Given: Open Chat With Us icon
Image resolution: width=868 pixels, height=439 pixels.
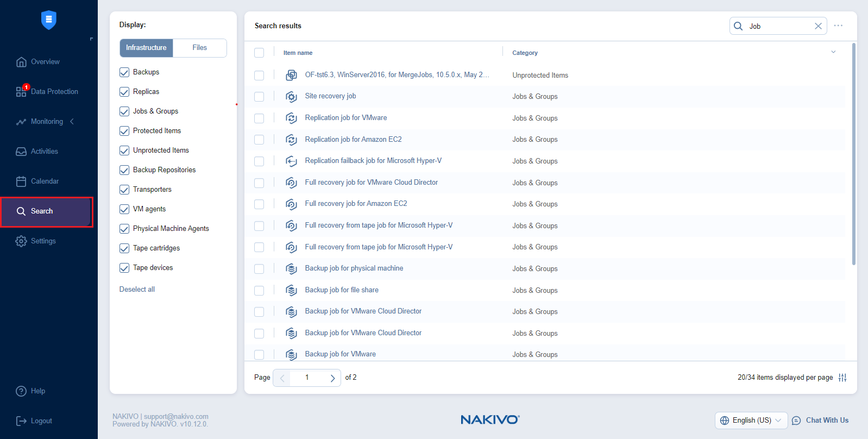Looking at the screenshot, I should click(x=796, y=421).
